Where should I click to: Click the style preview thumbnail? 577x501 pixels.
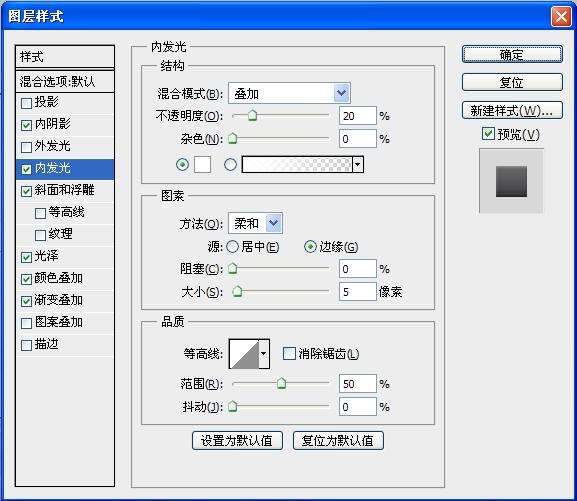(511, 181)
